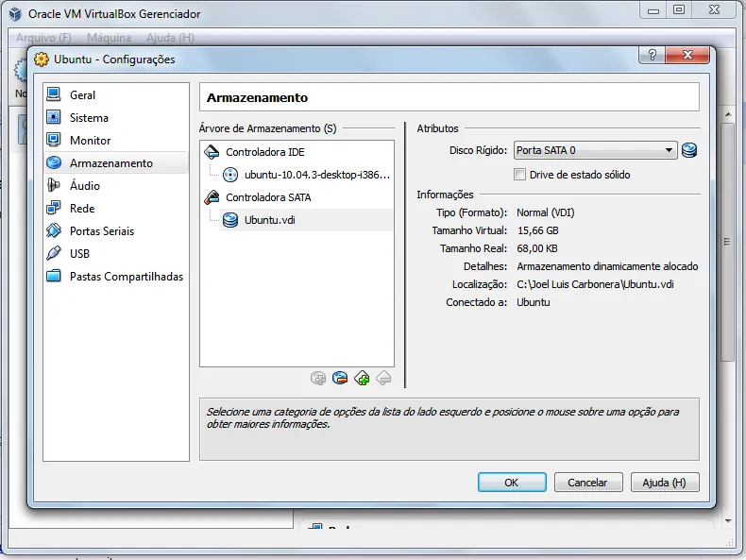Open the Pastas Compartilhadas category
The height and width of the screenshot is (560, 746).
pyautogui.click(x=115, y=277)
